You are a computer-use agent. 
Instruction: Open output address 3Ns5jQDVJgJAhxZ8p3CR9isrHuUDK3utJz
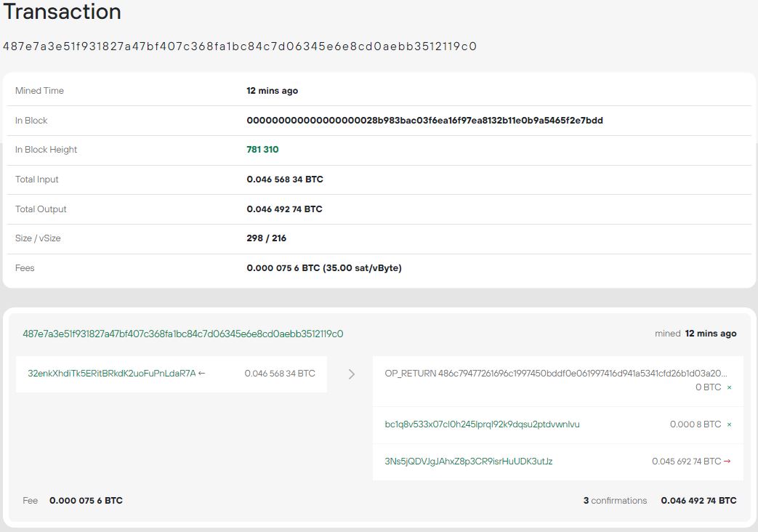click(468, 462)
